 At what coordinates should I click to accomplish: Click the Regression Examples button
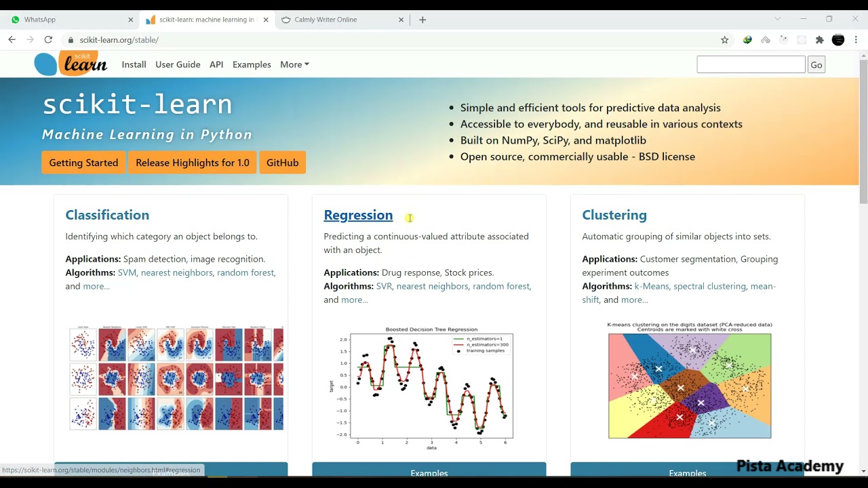click(x=429, y=470)
